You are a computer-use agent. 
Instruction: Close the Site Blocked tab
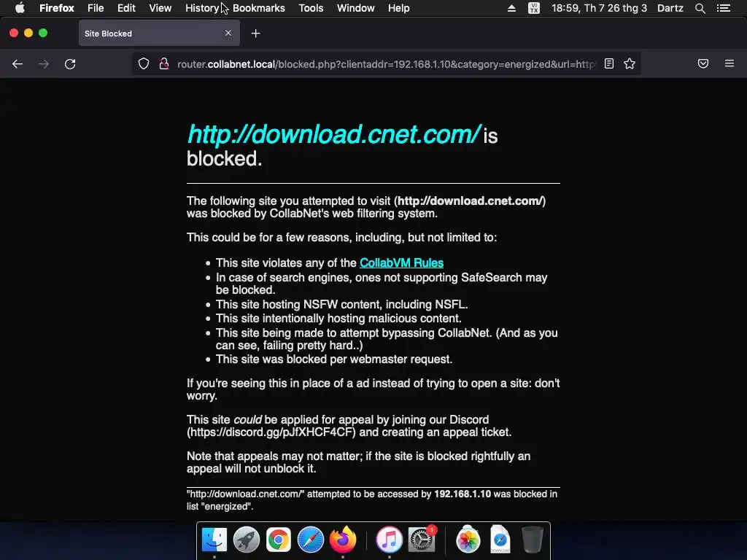(228, 33)
